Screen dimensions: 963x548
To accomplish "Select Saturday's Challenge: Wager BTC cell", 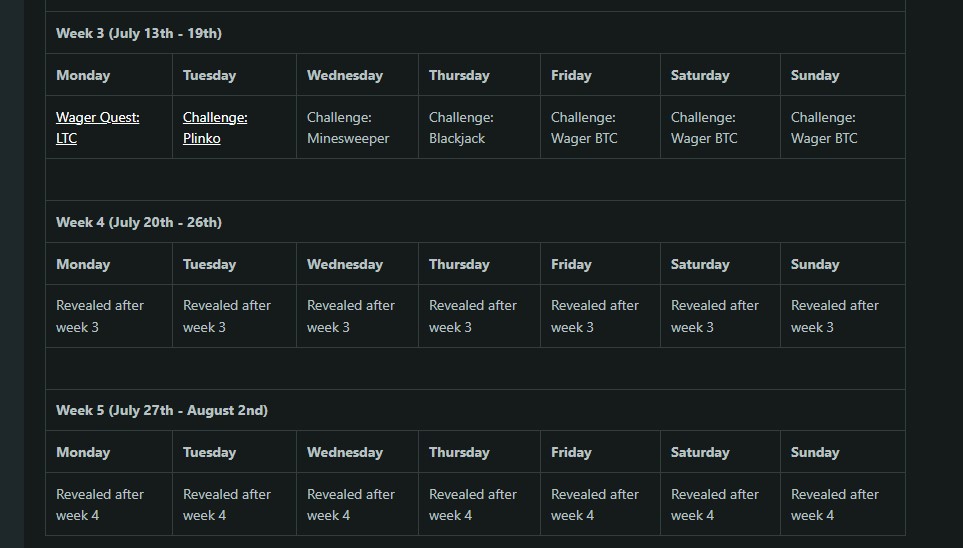I will (720, 127).
